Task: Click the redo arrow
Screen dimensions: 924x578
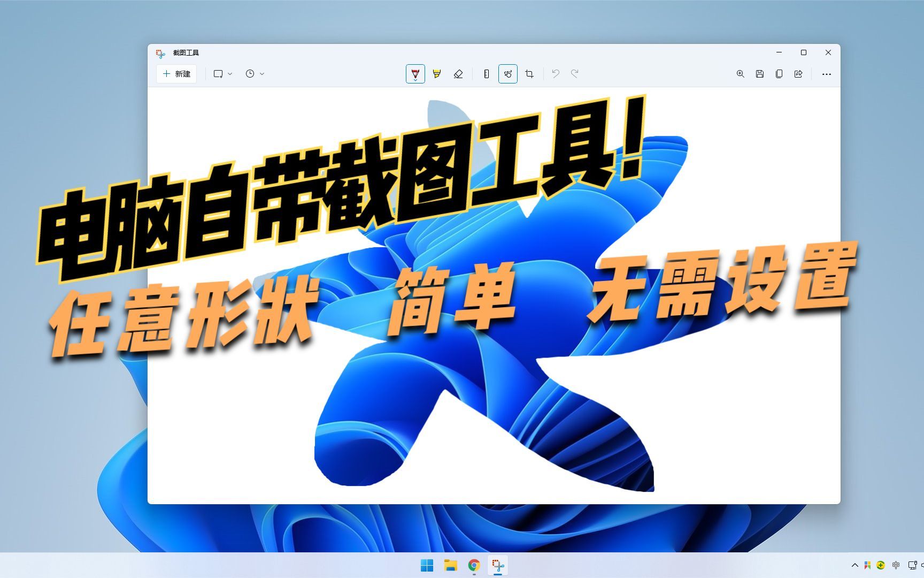Action: [575, 74]
